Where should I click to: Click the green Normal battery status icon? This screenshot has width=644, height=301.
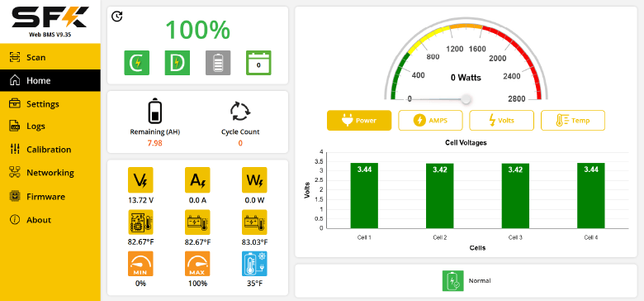click(453, 281)
